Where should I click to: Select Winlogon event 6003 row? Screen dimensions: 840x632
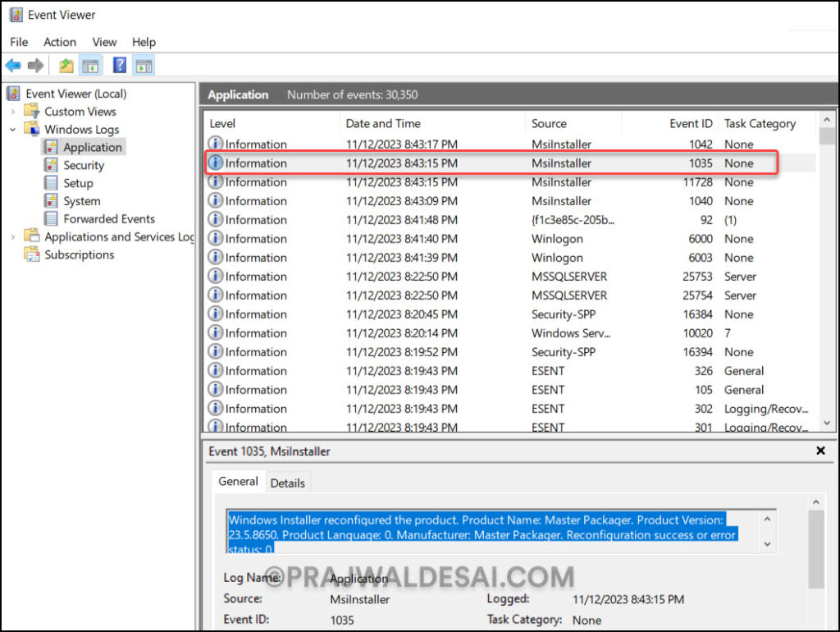coord(510,257)
